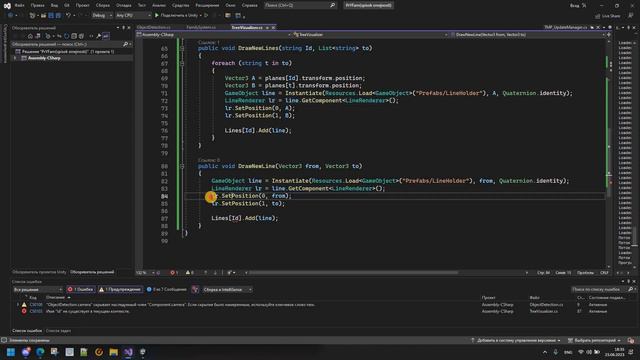Screen dimensions: 640x360
Task: Click the Attach to Unity button label
Action: (x=179, y=16)
